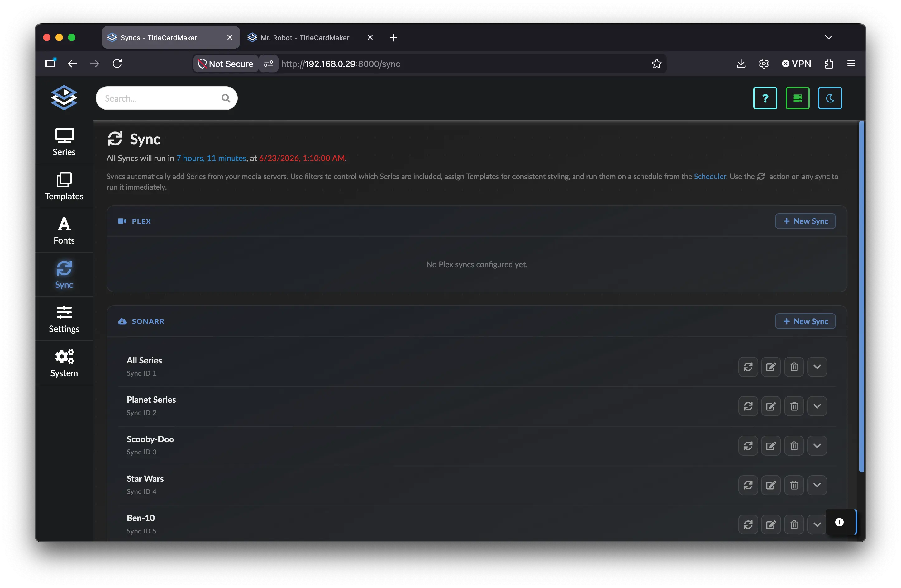This screenshot has width=901, height=588.
Task: Click the green server status button
Action: pos(798,98)
